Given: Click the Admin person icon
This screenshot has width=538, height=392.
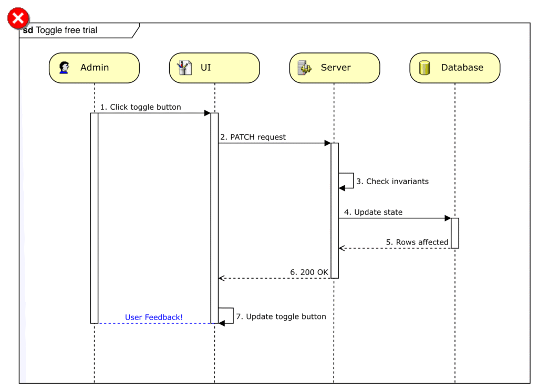Looking at the screenshot, I should 64,68.
